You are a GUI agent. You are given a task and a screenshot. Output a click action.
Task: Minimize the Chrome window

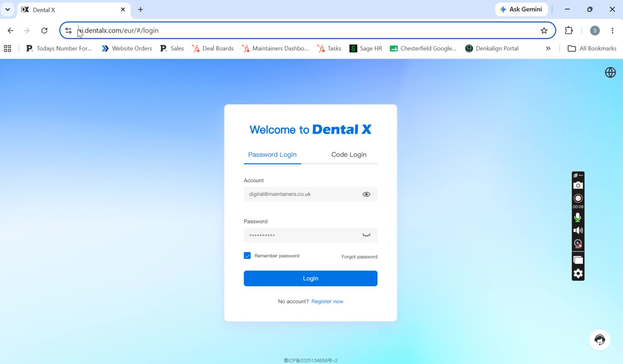point(567,9)
